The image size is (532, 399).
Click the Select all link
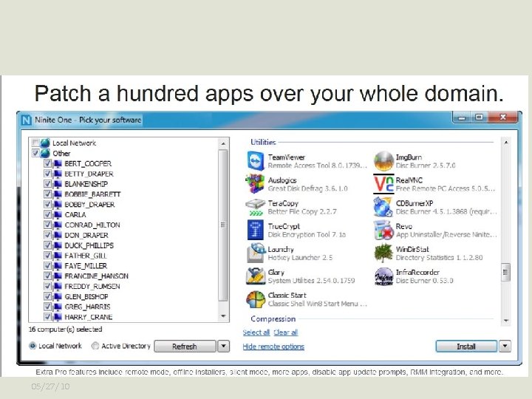click(256, 332)
